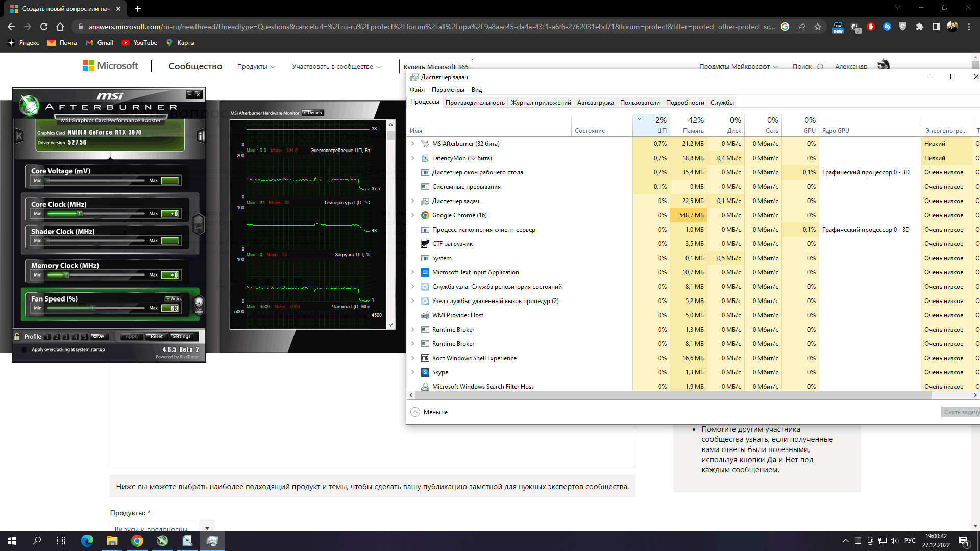This screenshot has width=980, height=551.
Task: Switch to Службы tab
Action: click(722, 103)
